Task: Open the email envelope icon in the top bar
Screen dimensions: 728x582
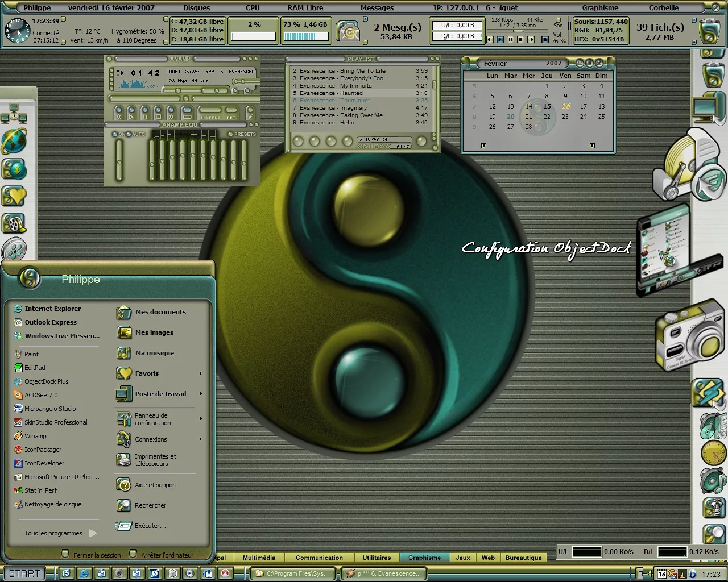Action: [348, 31]
